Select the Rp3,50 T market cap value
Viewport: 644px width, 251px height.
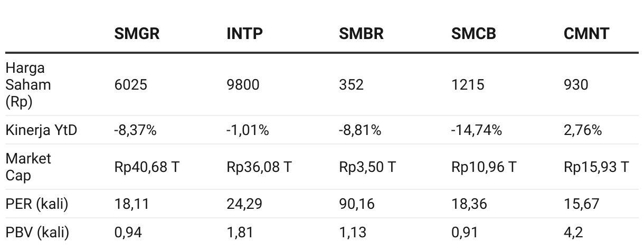coord(367,167)
